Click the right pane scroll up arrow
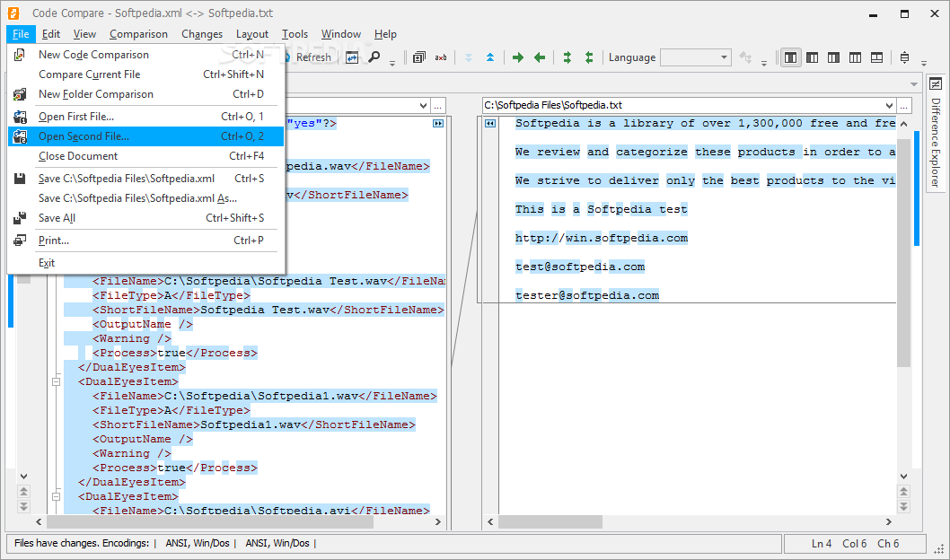The height and width of the screenshot is (560, 950). (903, 124)
